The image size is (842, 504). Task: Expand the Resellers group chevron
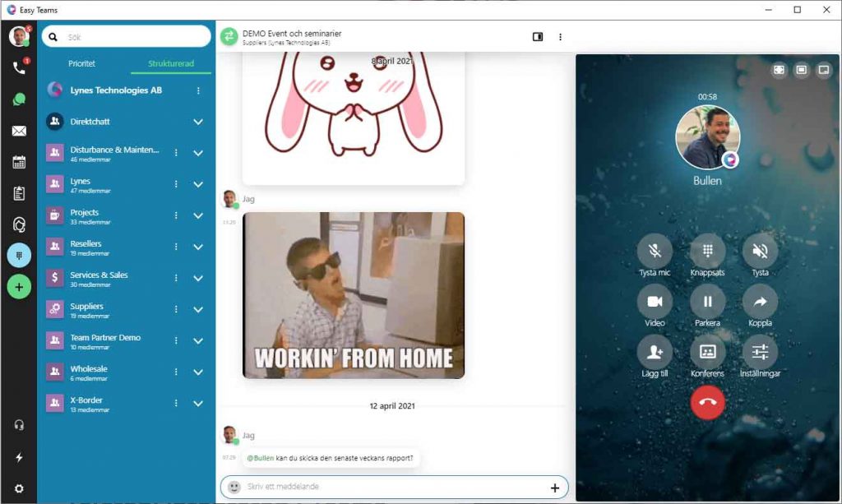198,247
